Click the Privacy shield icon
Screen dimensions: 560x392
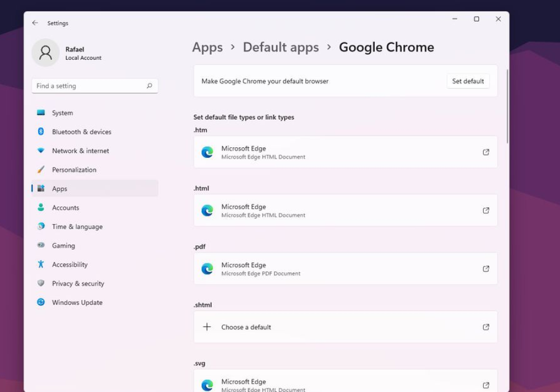(x=41, y=283)
